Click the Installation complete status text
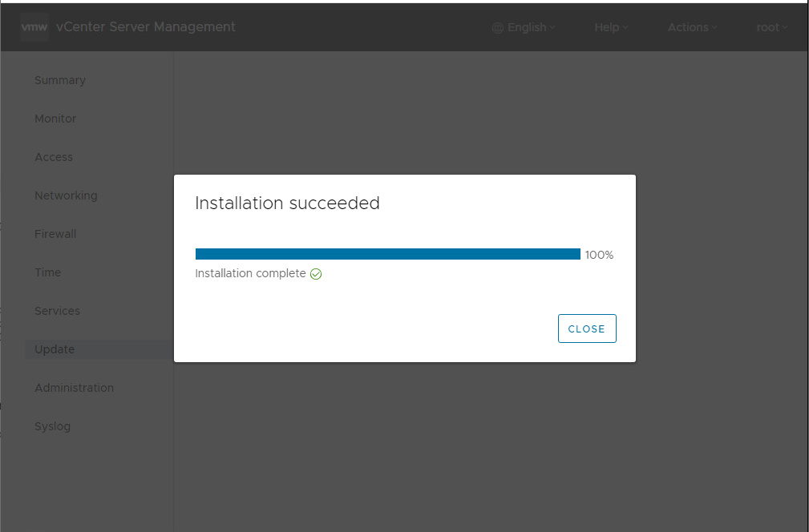 251,273
